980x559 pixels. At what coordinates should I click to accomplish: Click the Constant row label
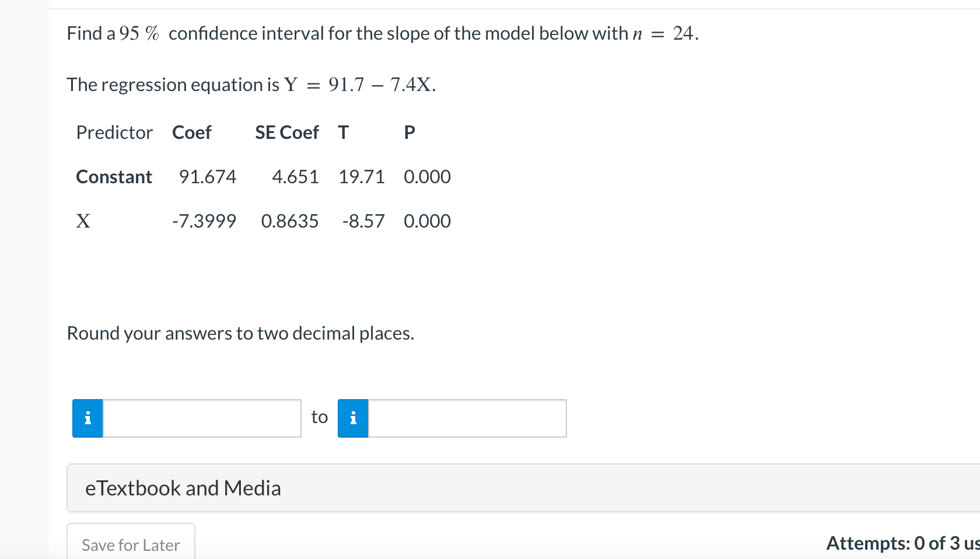coord(114,177)
